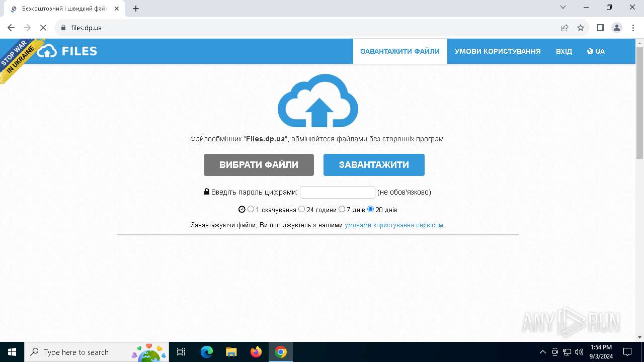The image size is (644, 362).
Task: Click the Stop War in Ukraine ribbon
Action: point(18,58)
